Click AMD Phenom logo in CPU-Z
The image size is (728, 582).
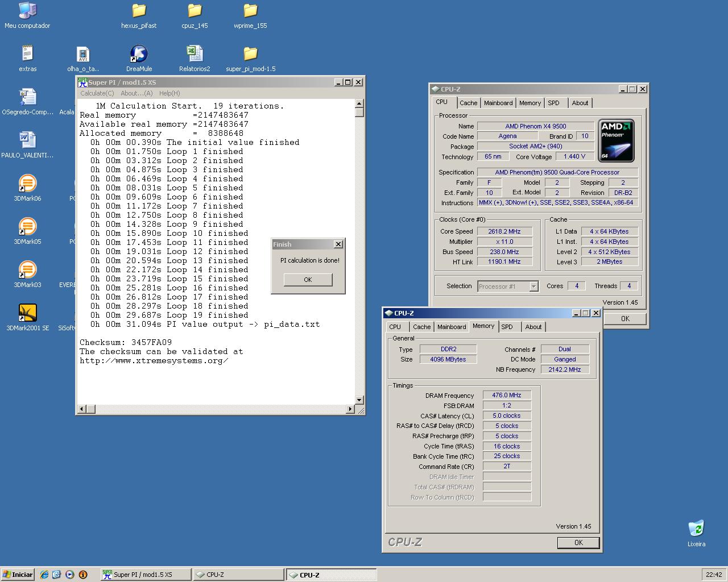point(617,140)
